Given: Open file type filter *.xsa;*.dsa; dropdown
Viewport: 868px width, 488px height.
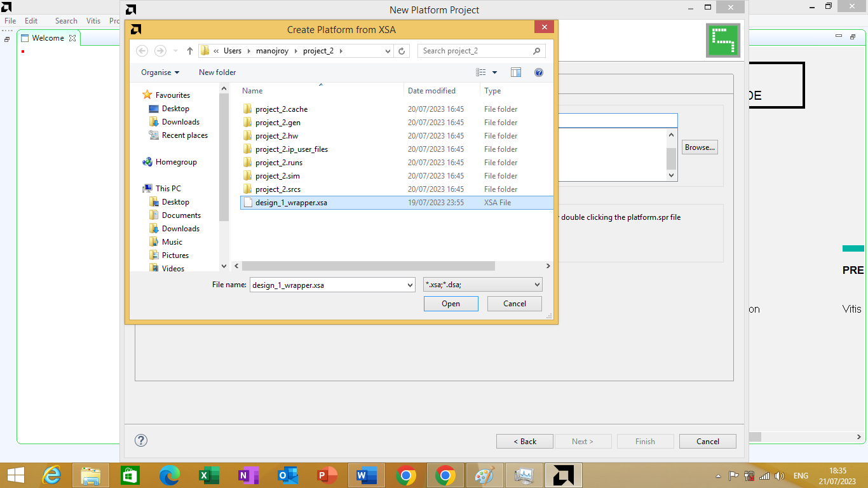Looking at the screenshot, I should pyautogui.click(x=483, y=285).
